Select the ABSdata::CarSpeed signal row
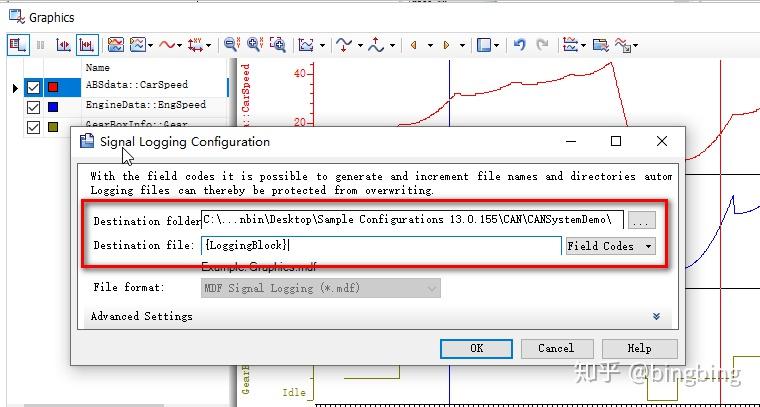Screen dimensions: 760x407 point(126,87)
